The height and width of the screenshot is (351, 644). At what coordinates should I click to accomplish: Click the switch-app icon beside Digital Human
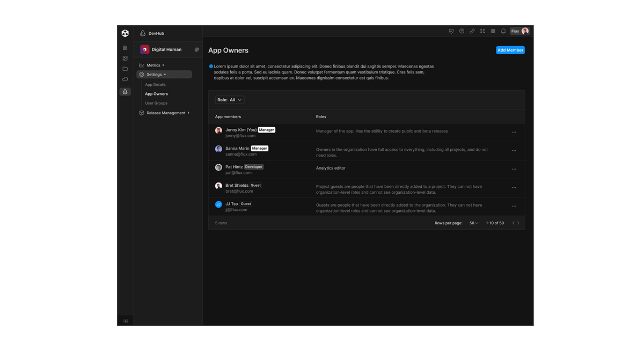coord(196,49)
